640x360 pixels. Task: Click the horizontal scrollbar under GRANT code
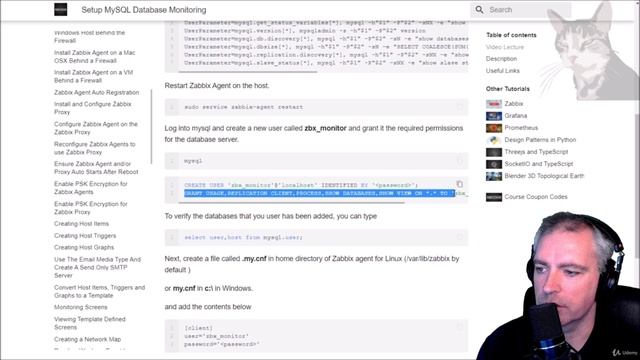[x=291, y=202]
